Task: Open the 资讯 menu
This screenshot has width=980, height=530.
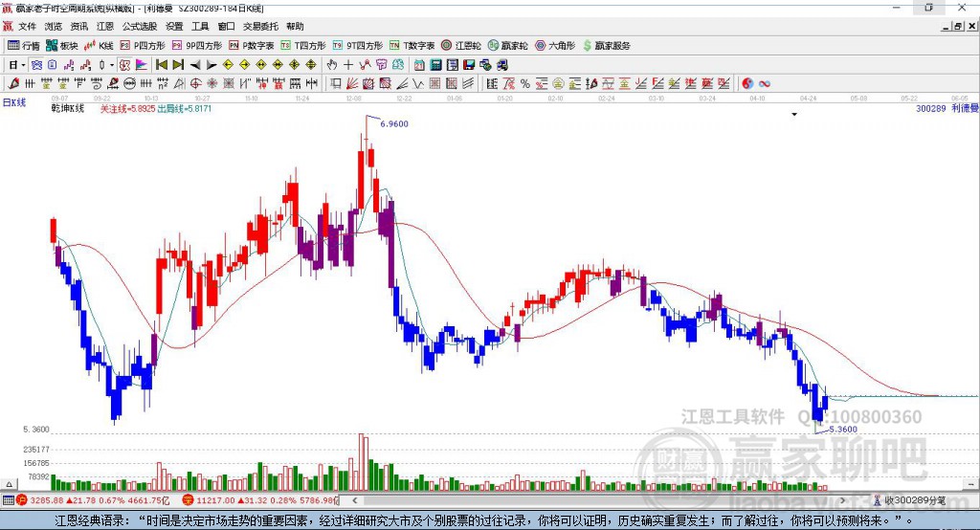Action: click(79, 26)
